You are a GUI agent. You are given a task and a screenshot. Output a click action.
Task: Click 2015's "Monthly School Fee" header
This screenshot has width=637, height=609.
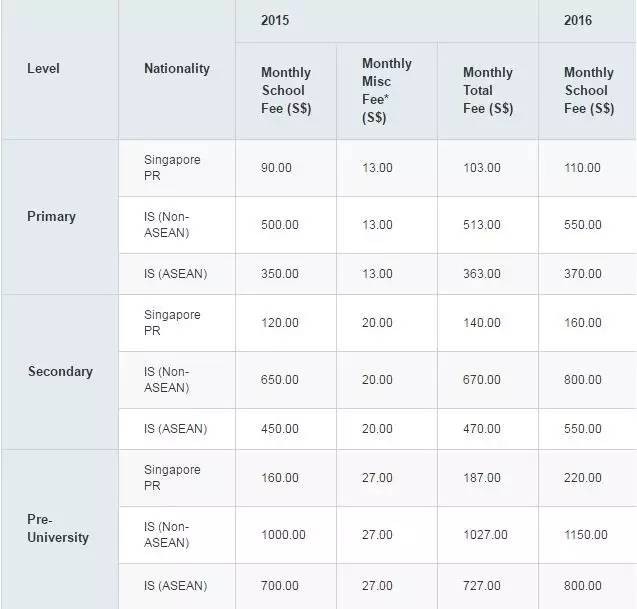click(285, 90)
